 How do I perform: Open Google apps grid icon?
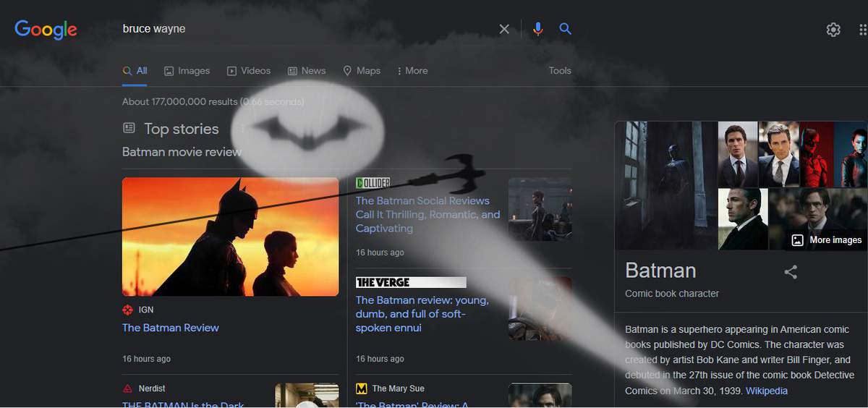point(863,30)
